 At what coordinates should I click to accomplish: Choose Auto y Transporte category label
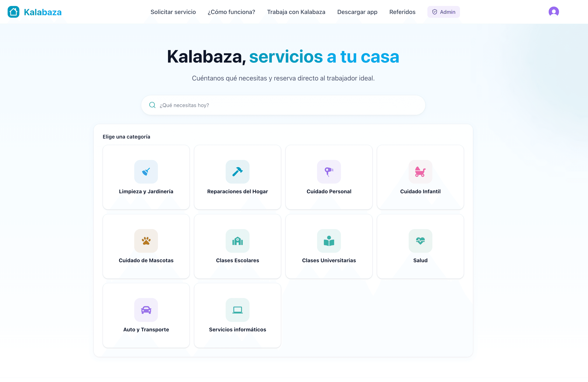tap(146, 329)
